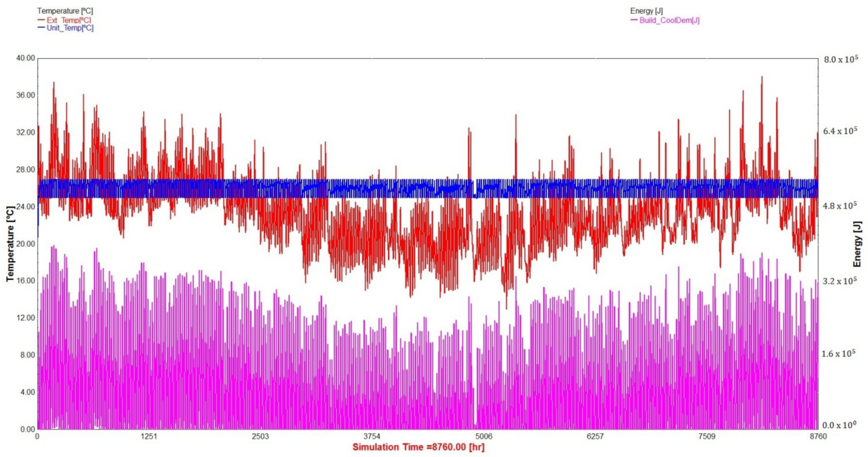Click the 40.00 tick on the temperature axis

(x=26, y=58)
